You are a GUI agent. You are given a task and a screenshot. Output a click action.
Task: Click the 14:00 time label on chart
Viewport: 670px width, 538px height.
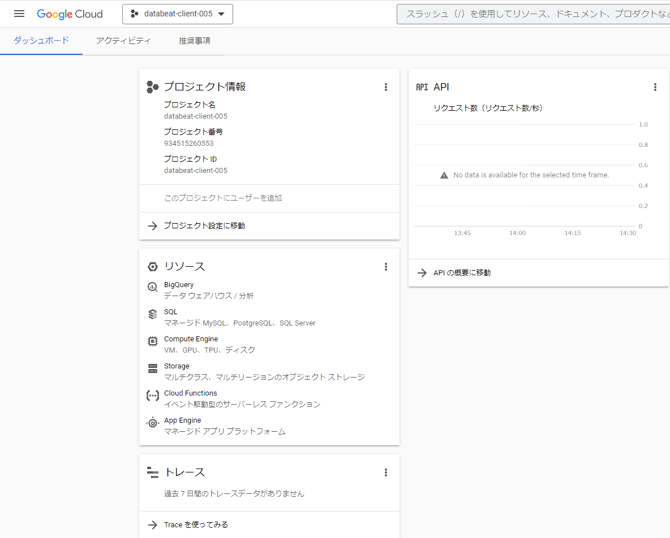(517, 233)
